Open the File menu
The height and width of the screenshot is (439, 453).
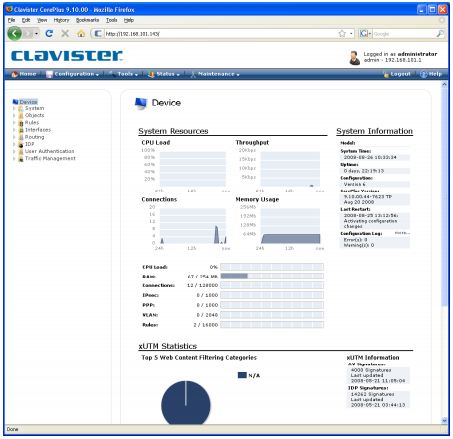(11, 20)
